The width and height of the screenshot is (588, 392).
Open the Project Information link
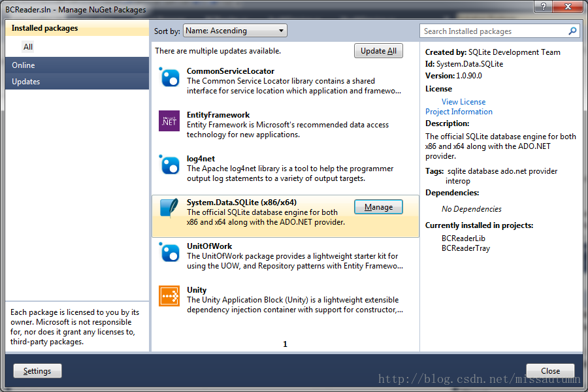tap(459, 112)
